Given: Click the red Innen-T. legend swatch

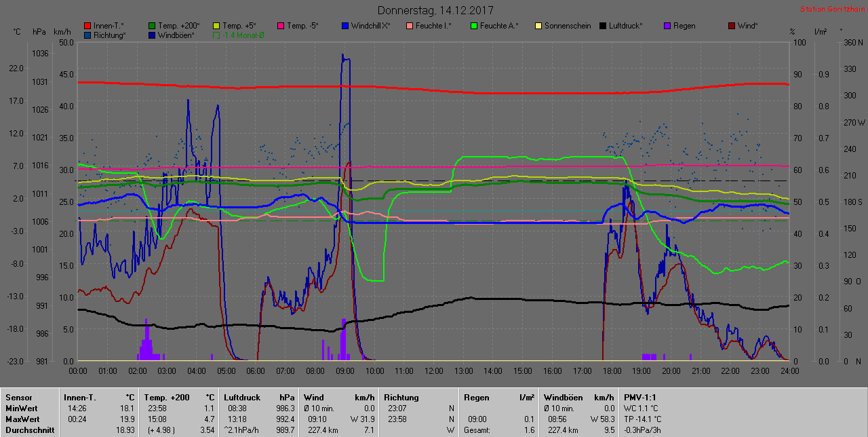Looking at the screenshot, I should pyautogui.click(x=88, y=26).
